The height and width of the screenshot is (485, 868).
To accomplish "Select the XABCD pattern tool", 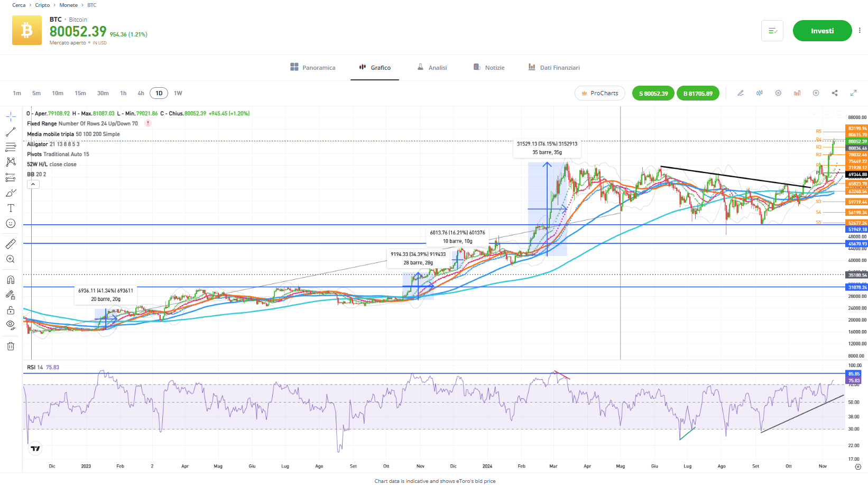I will tap(11, 162).
